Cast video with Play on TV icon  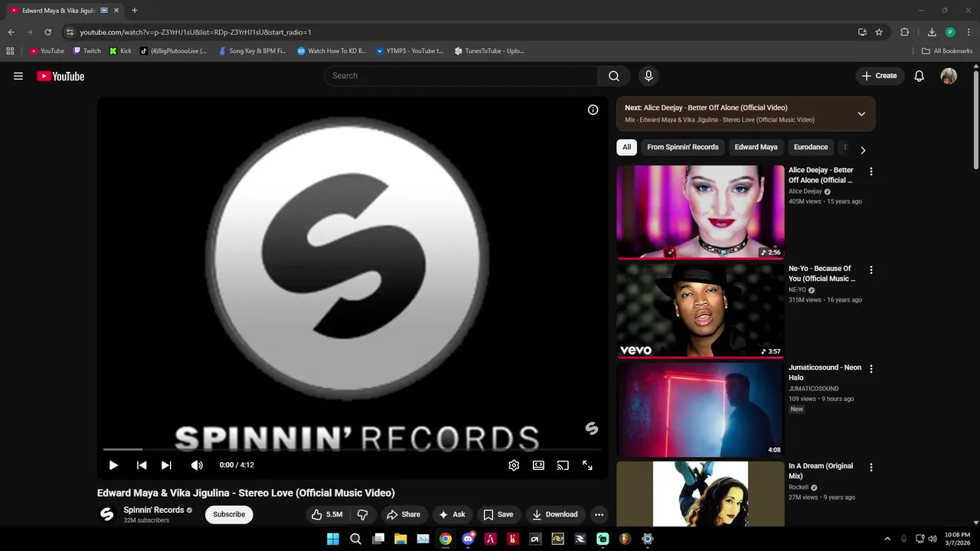point(563,465)
